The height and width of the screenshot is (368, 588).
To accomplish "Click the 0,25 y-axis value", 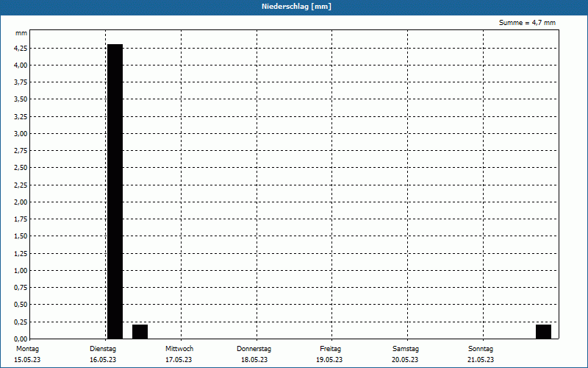I will [x=21, y=322].
